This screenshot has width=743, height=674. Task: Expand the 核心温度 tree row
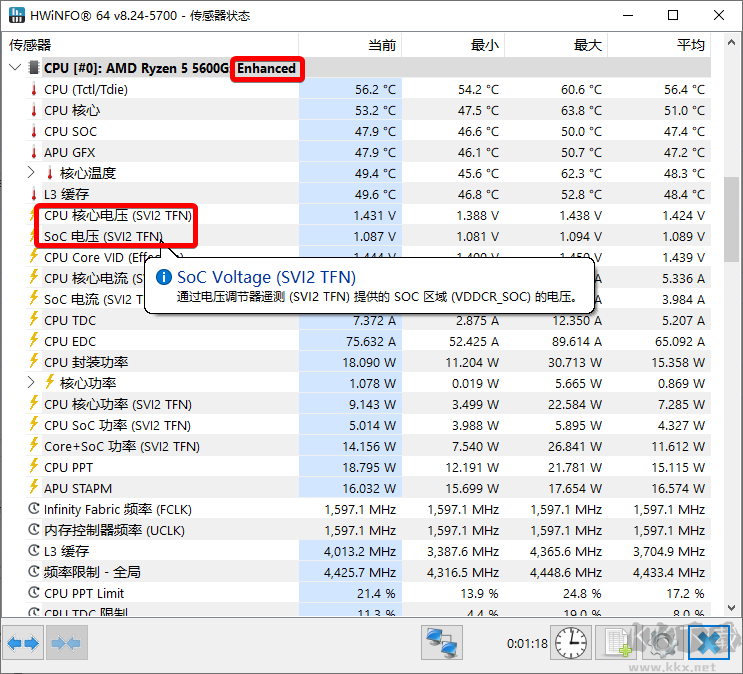point(32,173)
